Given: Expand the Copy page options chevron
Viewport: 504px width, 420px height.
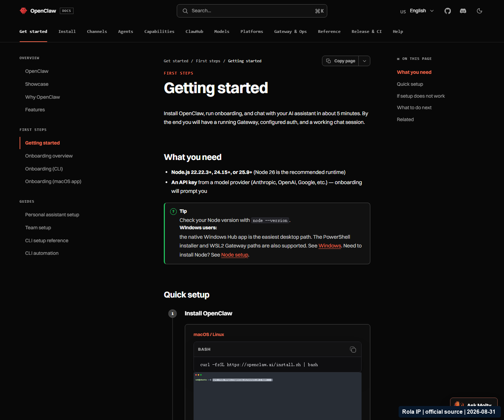Looking at the screenshot, I should click(364, 61).
